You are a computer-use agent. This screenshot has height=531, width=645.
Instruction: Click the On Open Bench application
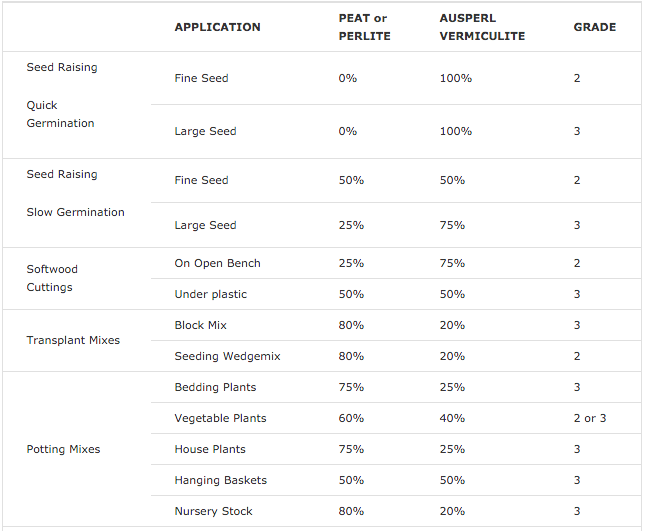217,263
